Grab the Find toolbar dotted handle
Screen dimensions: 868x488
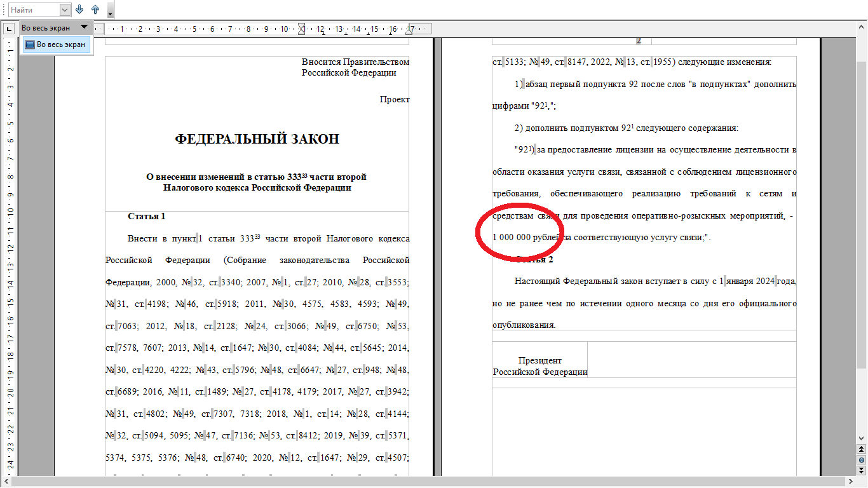(3, 10)
